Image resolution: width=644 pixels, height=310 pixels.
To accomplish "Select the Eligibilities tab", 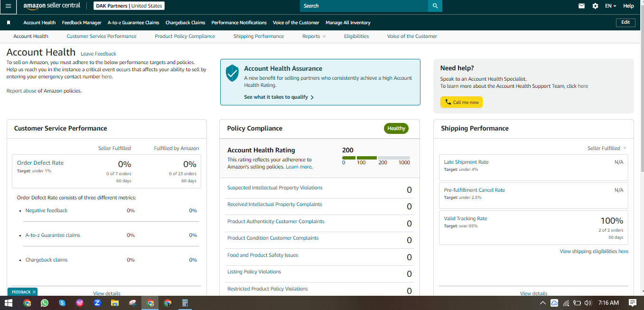I will pyautogui.click(x=356, y=36).
